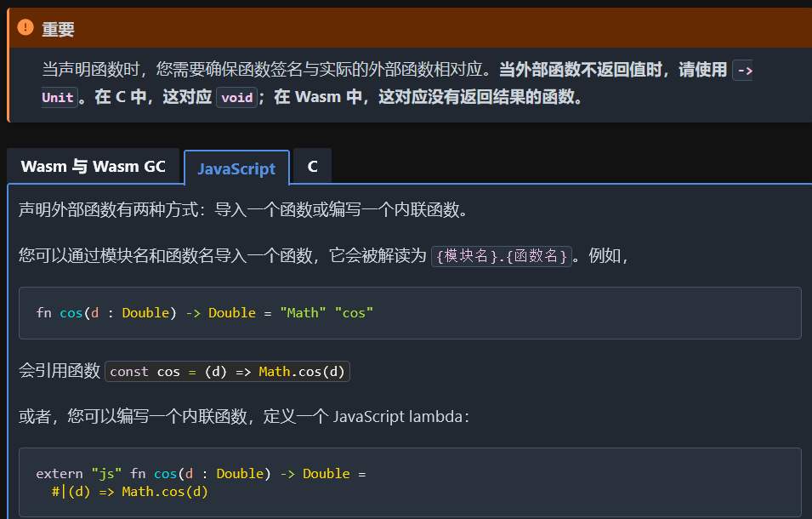This screenshot has height=519, width=812.
Task: Click the extern keyword in second code block
Action: tap(60, 474)
